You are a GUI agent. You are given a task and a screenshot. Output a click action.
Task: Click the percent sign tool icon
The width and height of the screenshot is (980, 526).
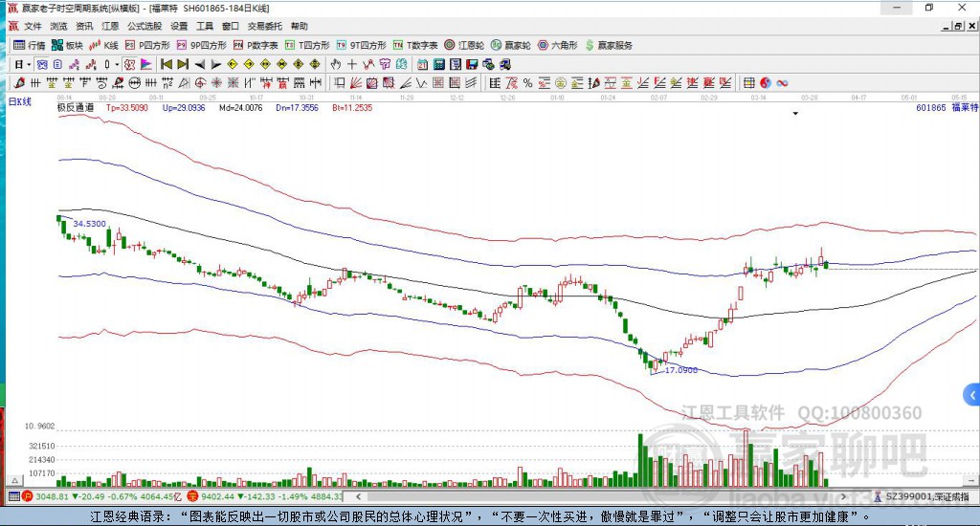(527, 83)
